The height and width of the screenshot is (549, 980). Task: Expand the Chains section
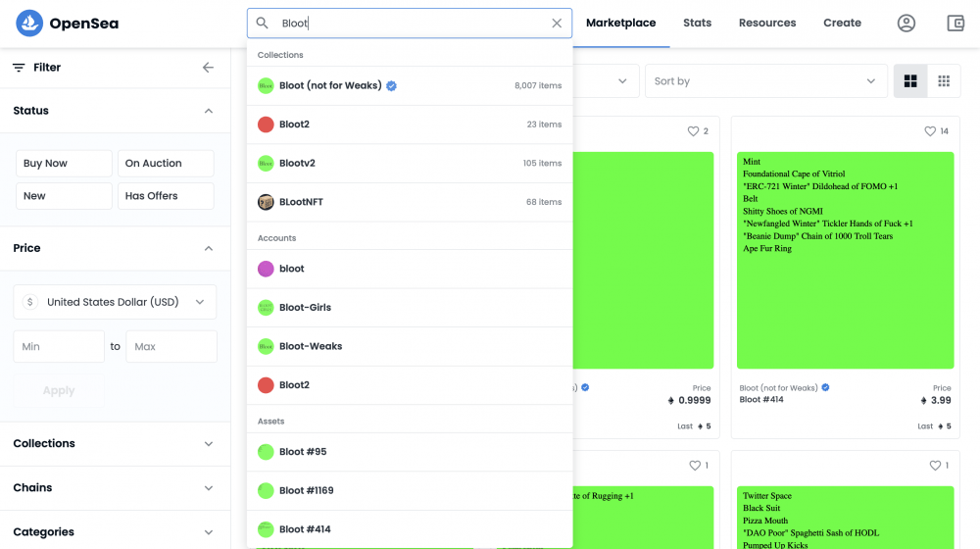pos(209,488)
